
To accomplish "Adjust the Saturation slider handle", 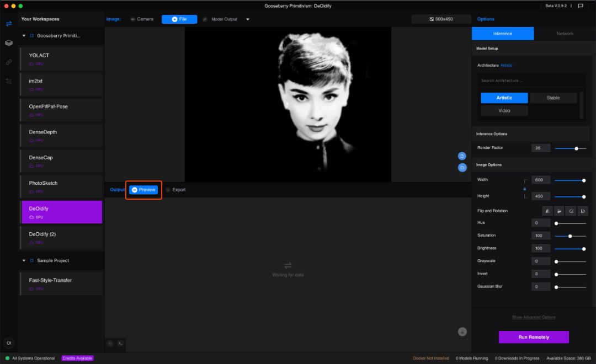I will (570, 236).
